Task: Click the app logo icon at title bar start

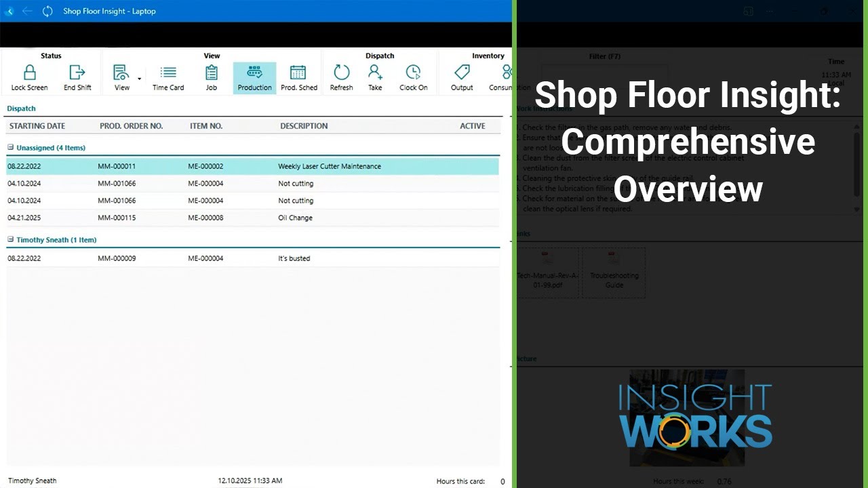Action: pyautogui.click(x=9, y=11)
